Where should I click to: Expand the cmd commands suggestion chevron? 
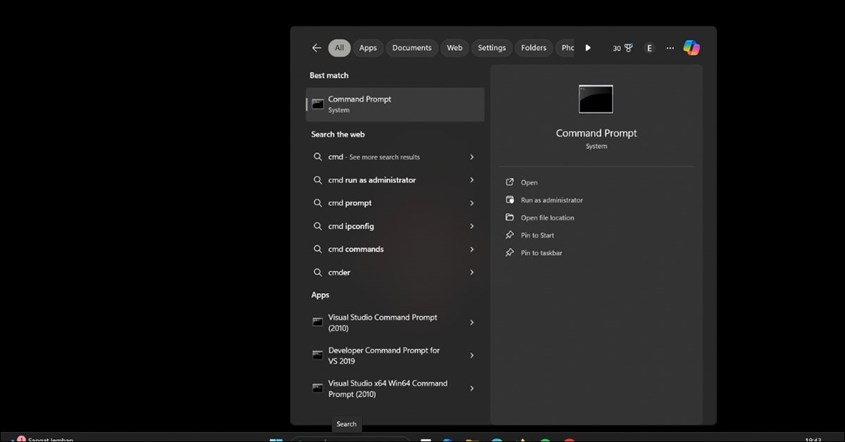(472, 249)
